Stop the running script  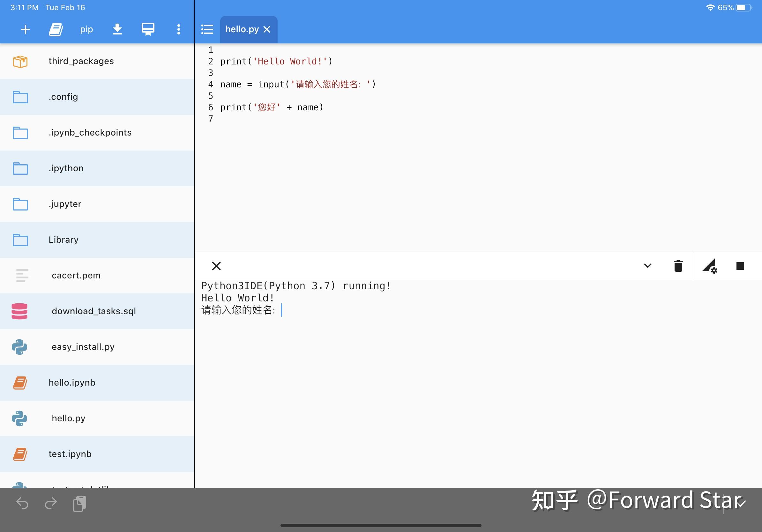(x=740, y=266)
